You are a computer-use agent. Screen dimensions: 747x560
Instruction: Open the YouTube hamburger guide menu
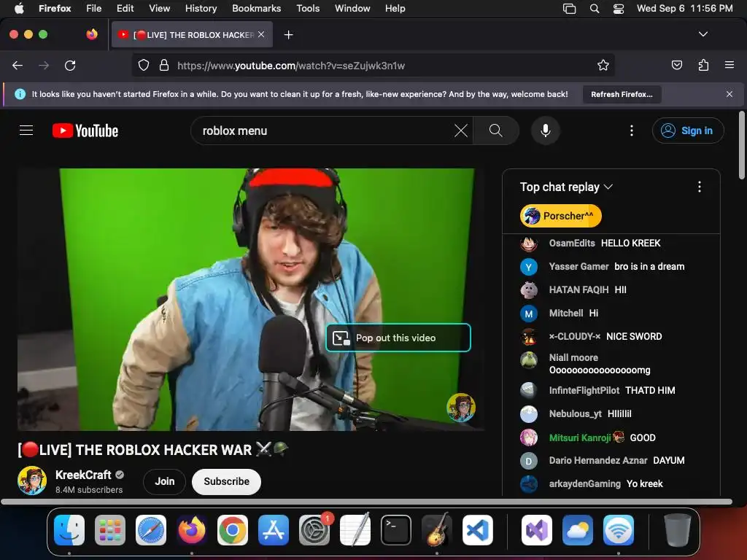point(26,131)
